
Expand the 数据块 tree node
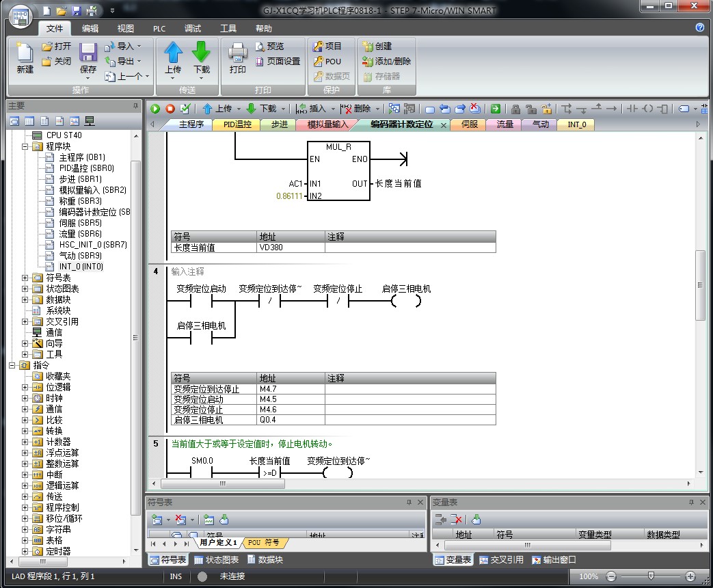point(25,299)
